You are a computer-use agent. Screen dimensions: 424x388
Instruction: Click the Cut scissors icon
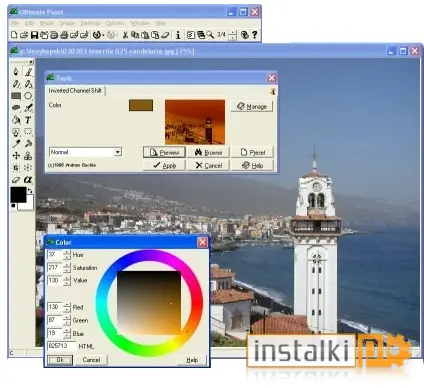point(125,35)
